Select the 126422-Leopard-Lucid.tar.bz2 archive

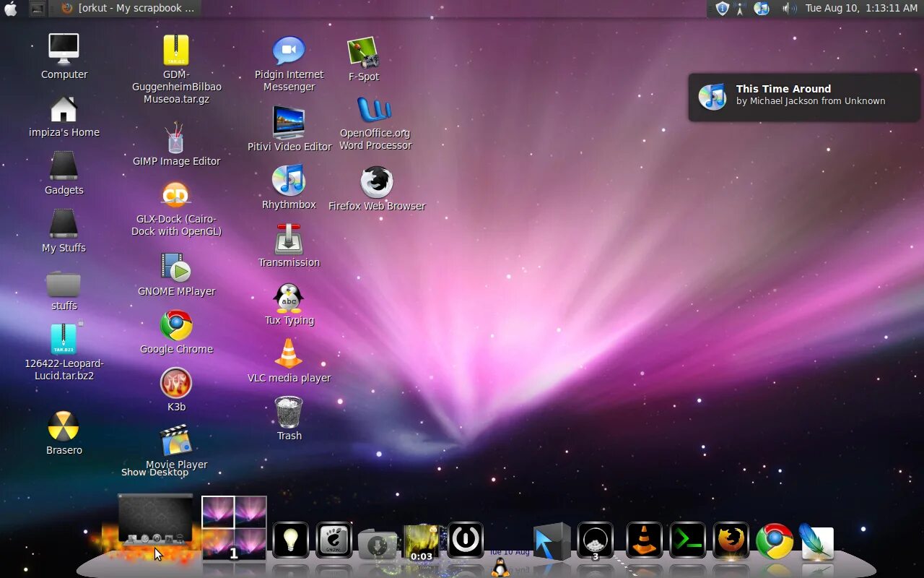(x=64, y=339)
